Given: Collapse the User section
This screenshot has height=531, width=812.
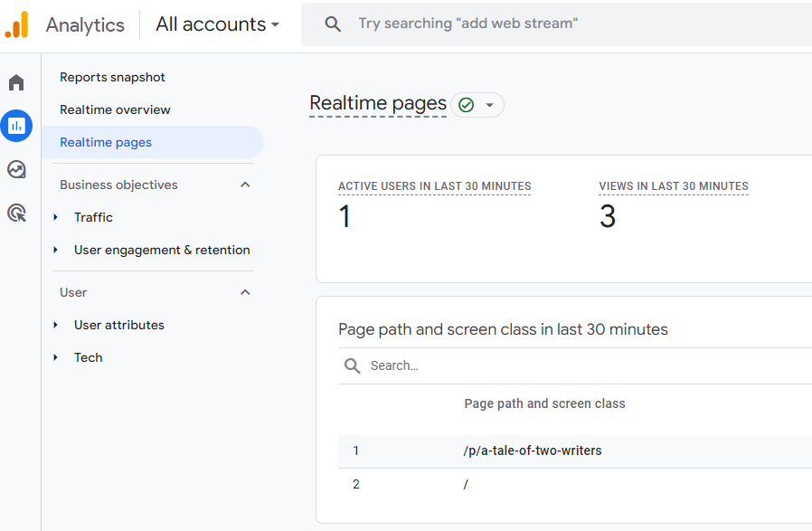Looking at the screenshot, I should pyautogui.click(x=244, y=292).
